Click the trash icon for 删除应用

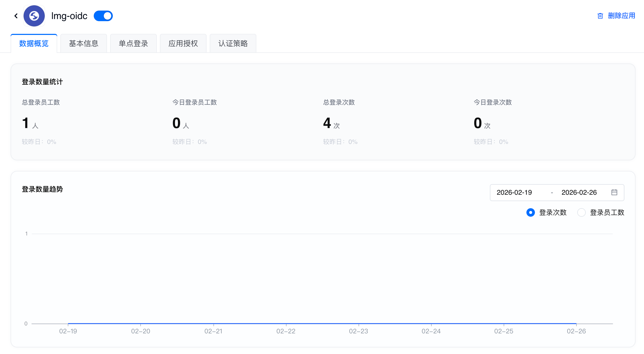(600, 16)
